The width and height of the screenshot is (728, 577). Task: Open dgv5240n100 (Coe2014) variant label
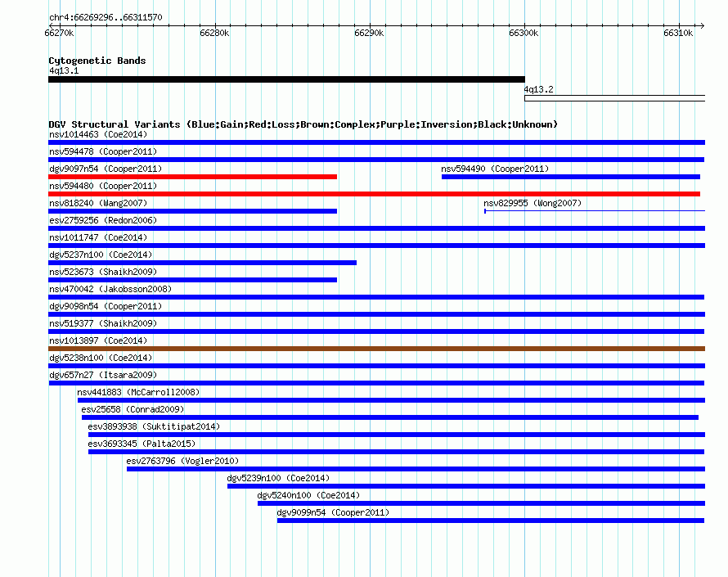308,495
